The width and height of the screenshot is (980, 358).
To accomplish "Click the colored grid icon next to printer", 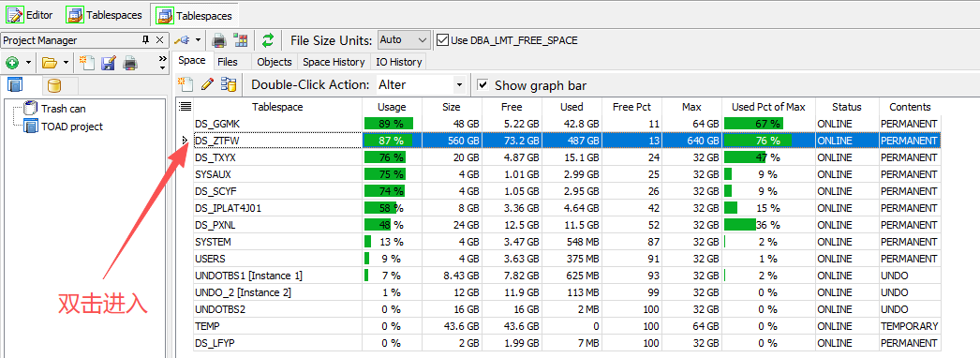I will [240, 40].
